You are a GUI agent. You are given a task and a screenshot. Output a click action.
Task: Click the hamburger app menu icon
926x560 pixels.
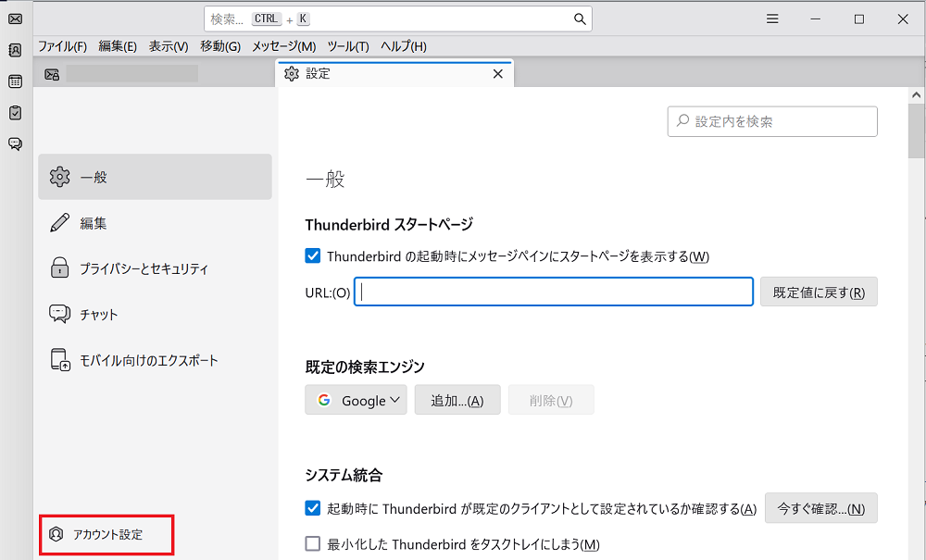(x=772, y=19)
